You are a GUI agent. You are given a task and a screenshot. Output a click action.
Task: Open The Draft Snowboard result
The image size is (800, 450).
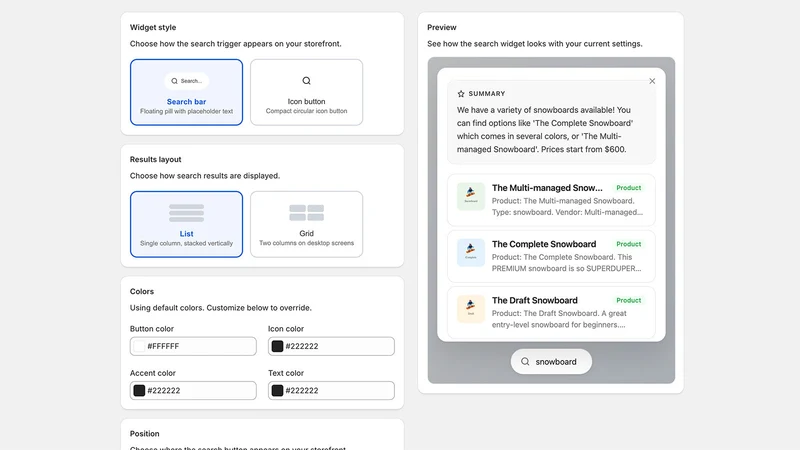[551, 312]
